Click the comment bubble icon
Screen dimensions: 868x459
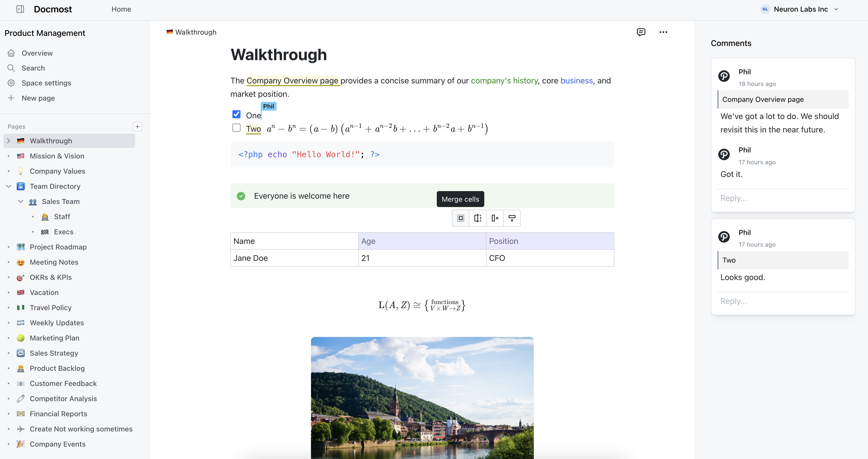(x=641, y=32)
